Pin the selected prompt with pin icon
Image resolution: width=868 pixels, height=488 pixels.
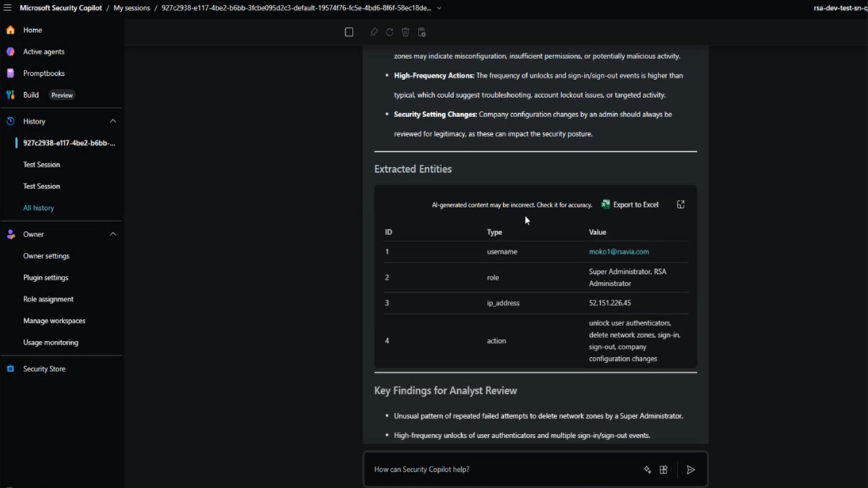click(374, 32)
